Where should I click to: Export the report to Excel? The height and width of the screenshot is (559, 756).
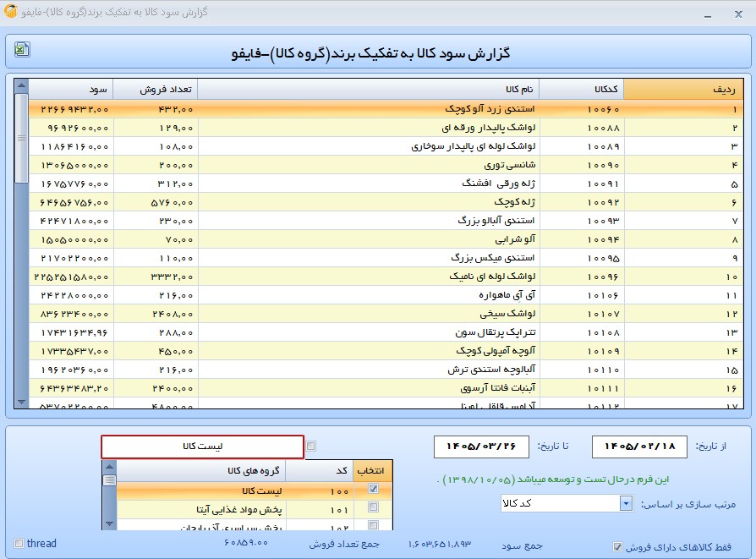pyautogui.click(x=22, y=49)
